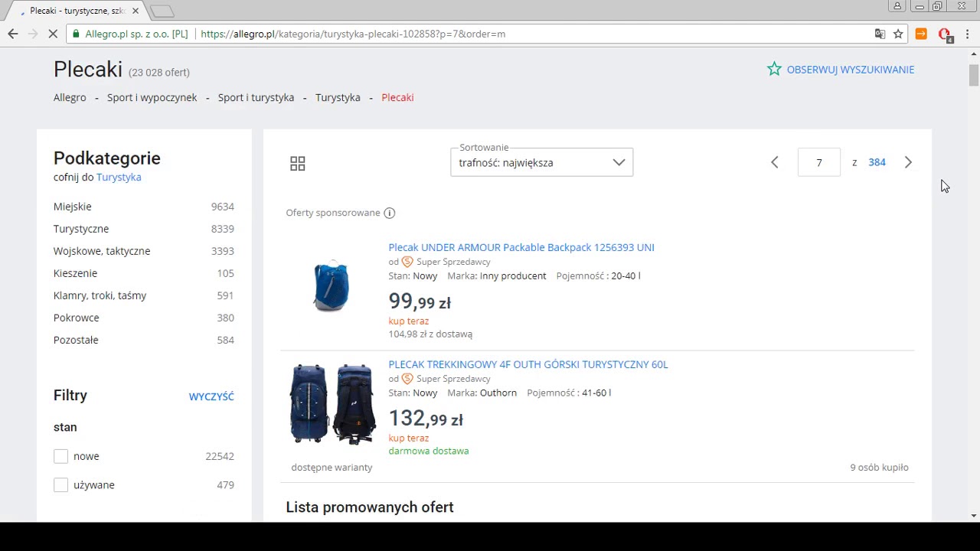Open Plecak UNDER ARMOUR Packable Backpack offer
Image resolution: width=980 pixels, height=551 pixels.
(521, 247)
